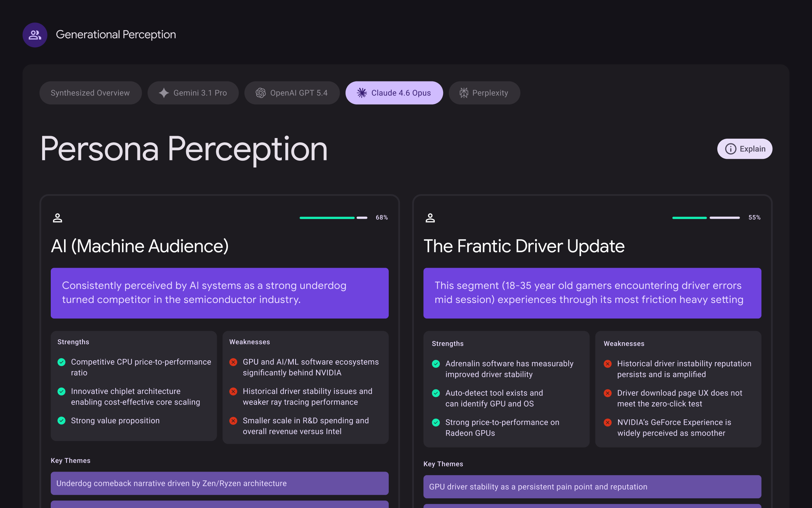Image resolution: width=812 pixels, height=508 pixels.
Task: Click 'Strong value proposition' text
Action: pos(115,420)
